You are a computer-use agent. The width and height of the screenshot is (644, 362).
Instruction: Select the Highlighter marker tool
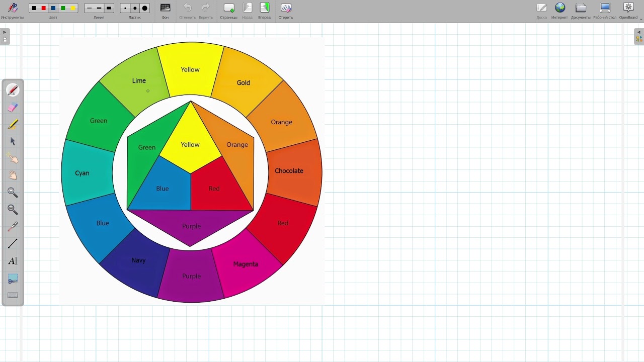point(13,124)
